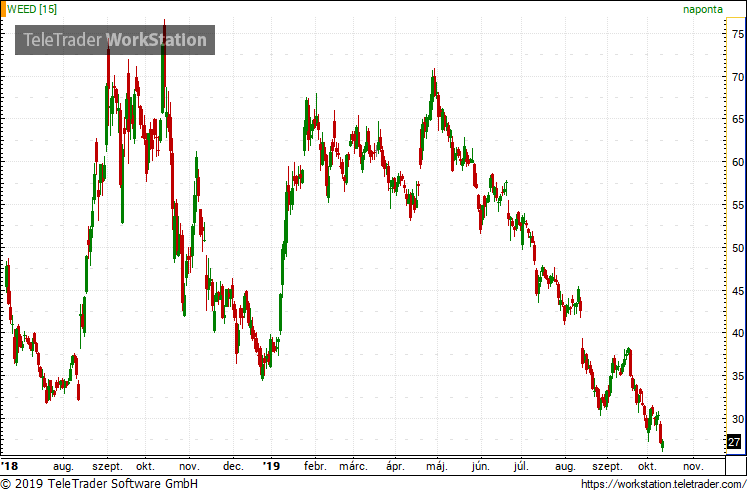Image resolution: width=747 pixels, height=493 pixels.
Task: Click the 65 price axis label
Action: pyautogui.click(x=738, y=119)
